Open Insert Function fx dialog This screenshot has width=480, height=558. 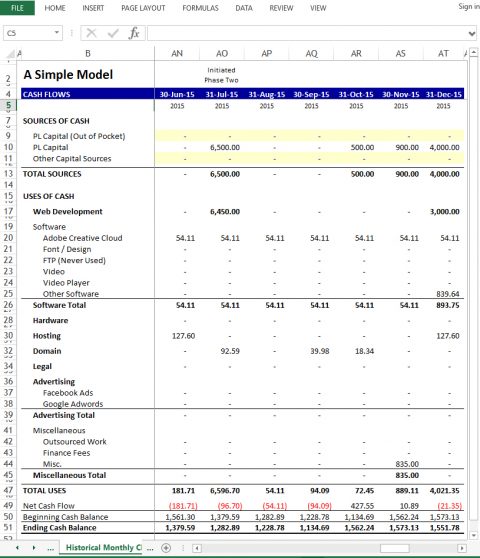point(134,33)
